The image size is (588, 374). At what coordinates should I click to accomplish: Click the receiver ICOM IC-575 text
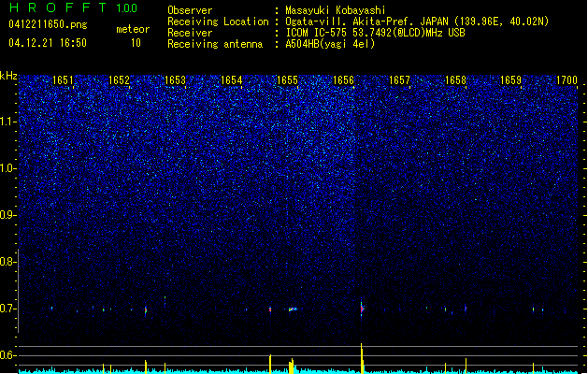pos(375,33)
